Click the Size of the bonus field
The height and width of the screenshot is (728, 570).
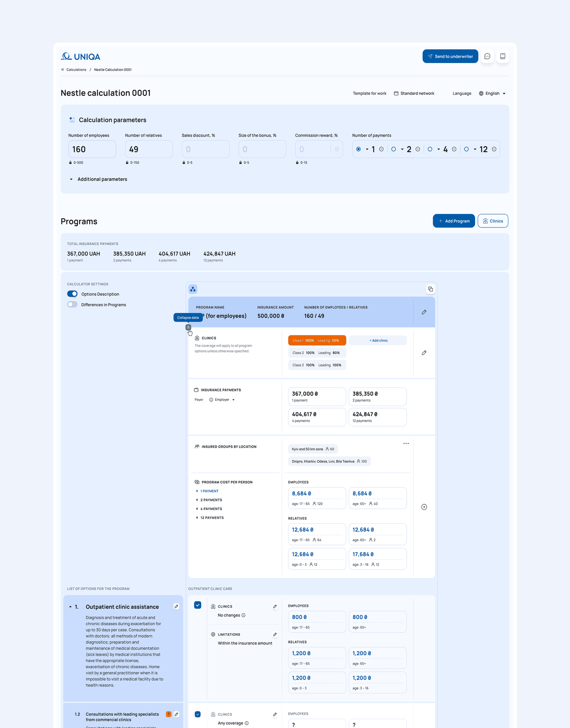(262, 149)
